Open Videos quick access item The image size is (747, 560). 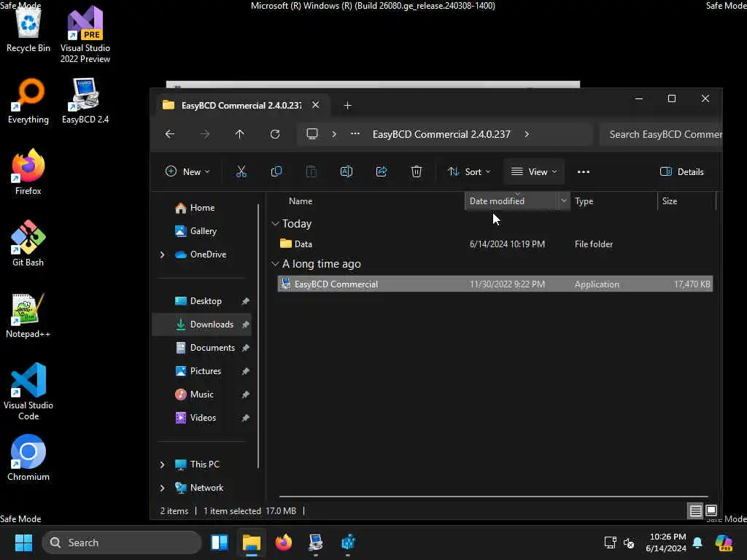click(203, 418)
